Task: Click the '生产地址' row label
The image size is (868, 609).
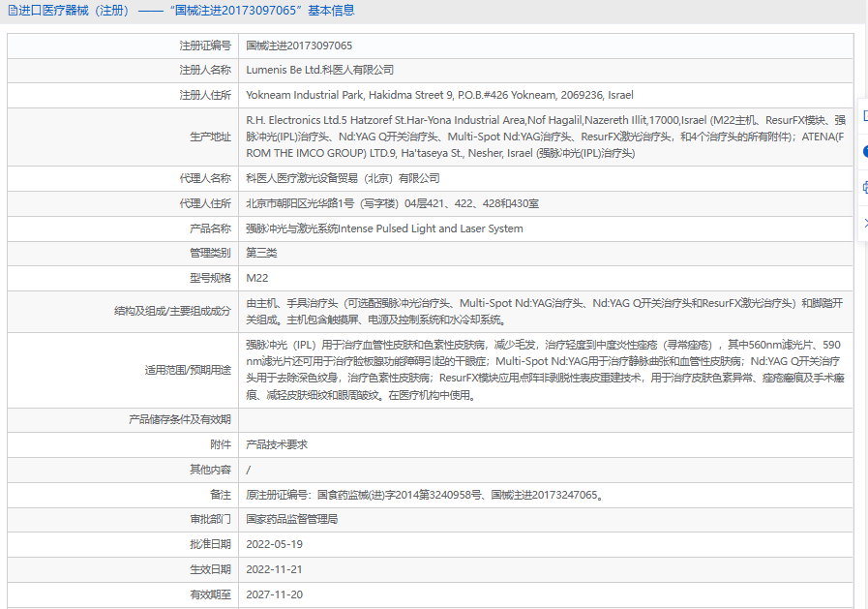Action: pos(210,137)
